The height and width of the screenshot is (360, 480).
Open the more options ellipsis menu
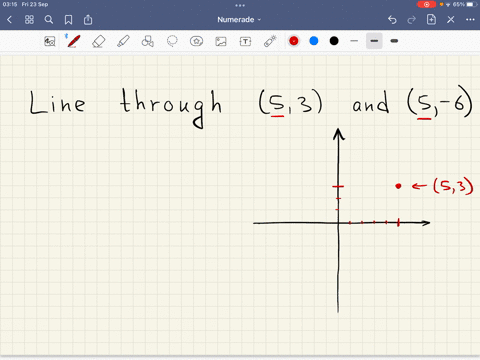tap(470, 20)
